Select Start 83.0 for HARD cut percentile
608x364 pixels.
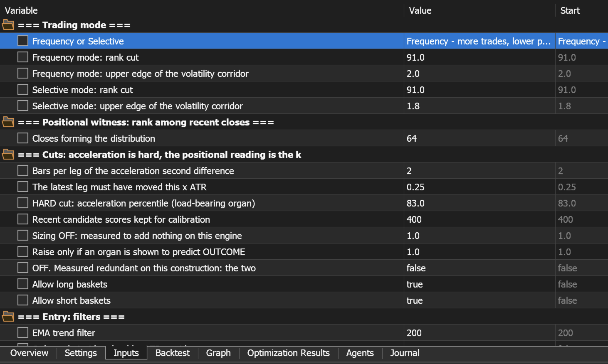pyautogui.click(x=582, y=203)
